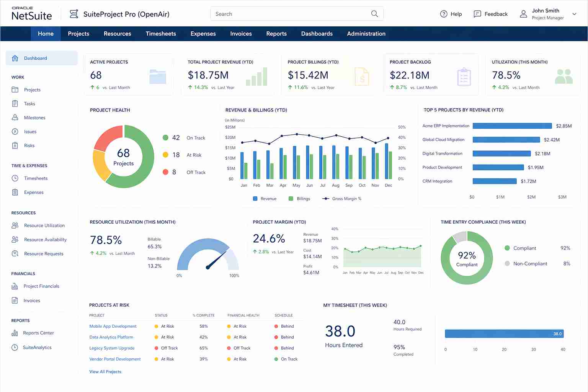Image resolution: width=588 pixels, height=392 pixels.
Task: Click the Total Project Revenue bar chart icon
Action: (x=256, y=77)
